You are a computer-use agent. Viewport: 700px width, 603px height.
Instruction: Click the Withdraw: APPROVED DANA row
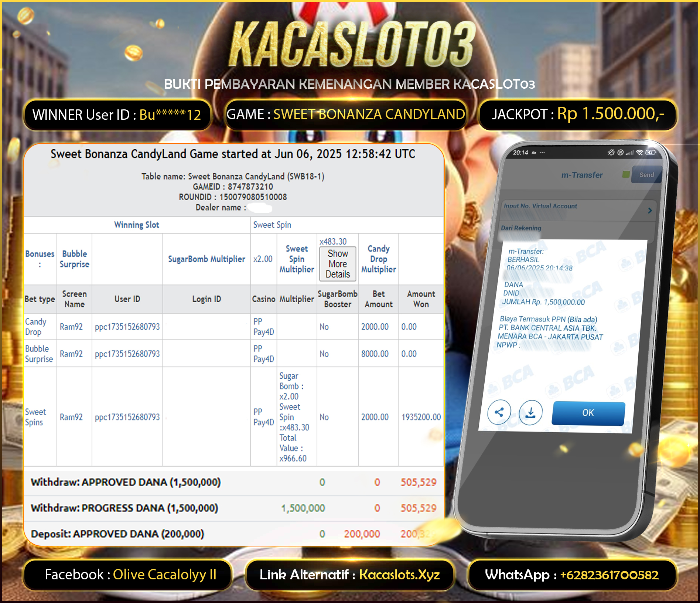click(233, 482)
